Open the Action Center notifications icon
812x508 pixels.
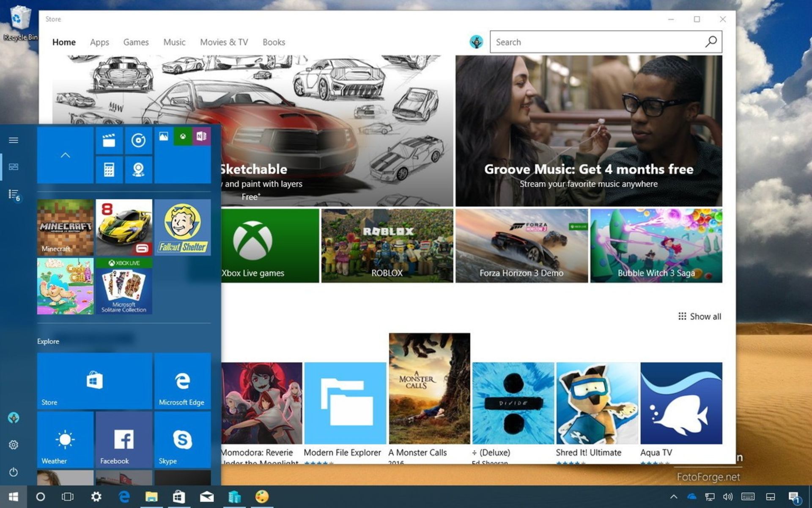tap(794, 497)
